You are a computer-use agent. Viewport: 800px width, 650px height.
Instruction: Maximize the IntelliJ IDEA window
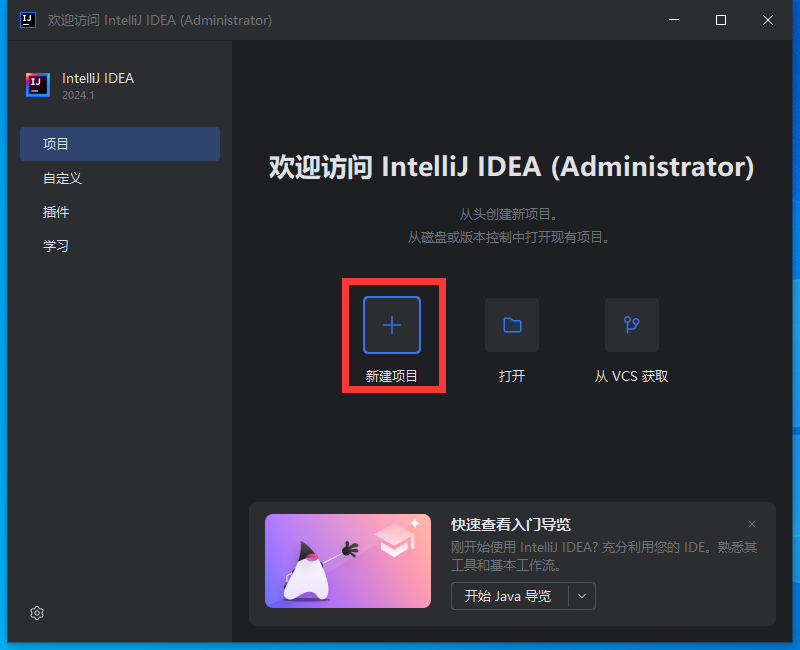tap(721, 20)
